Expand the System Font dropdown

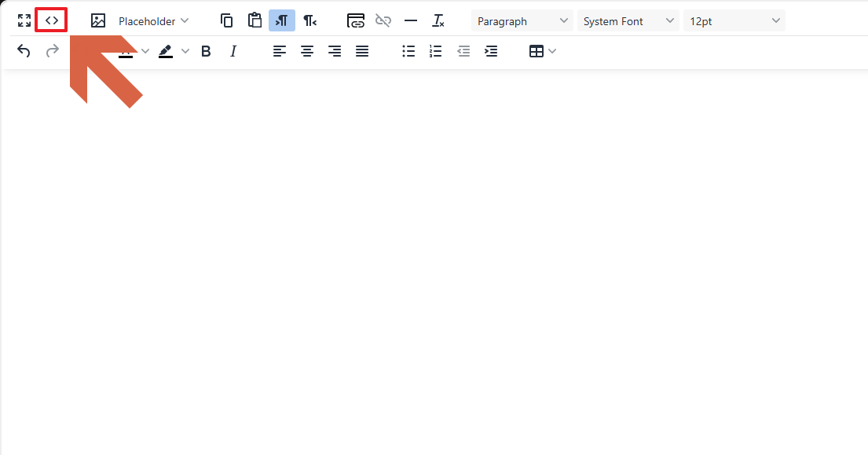click(628, 21)
